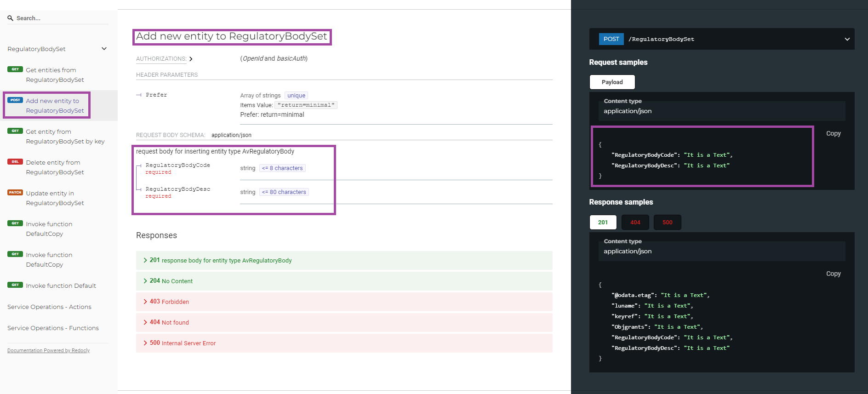Select the 404 response sample tab
This screenshot has height=394, width=868.
(635, 223)
